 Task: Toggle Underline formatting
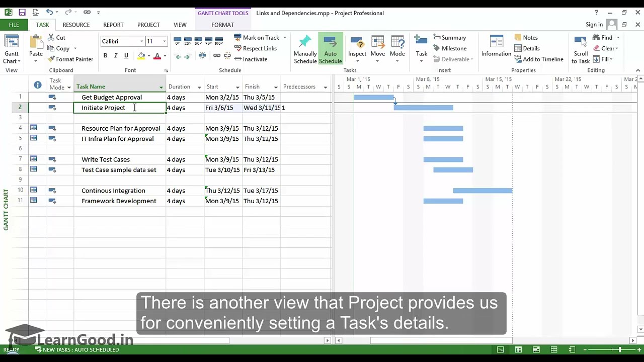[126, 55]
